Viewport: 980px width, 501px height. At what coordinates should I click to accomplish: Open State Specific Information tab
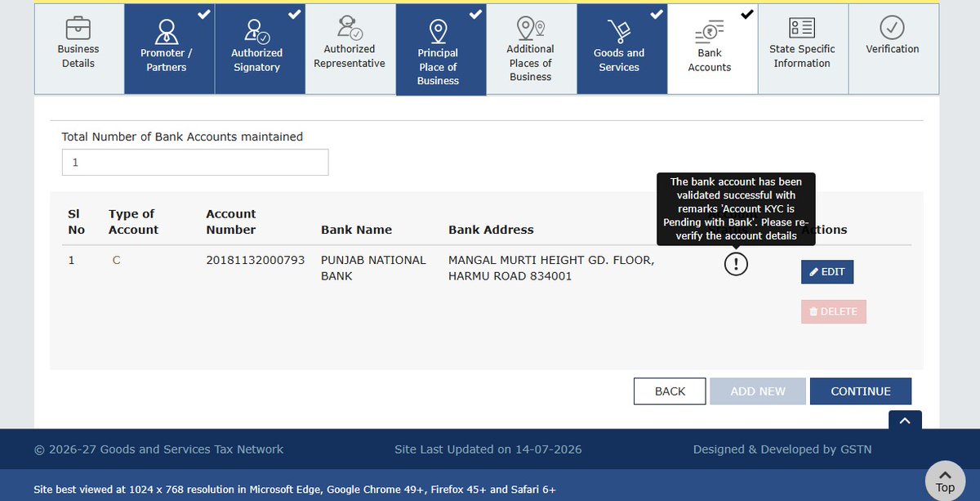[803, 49]
